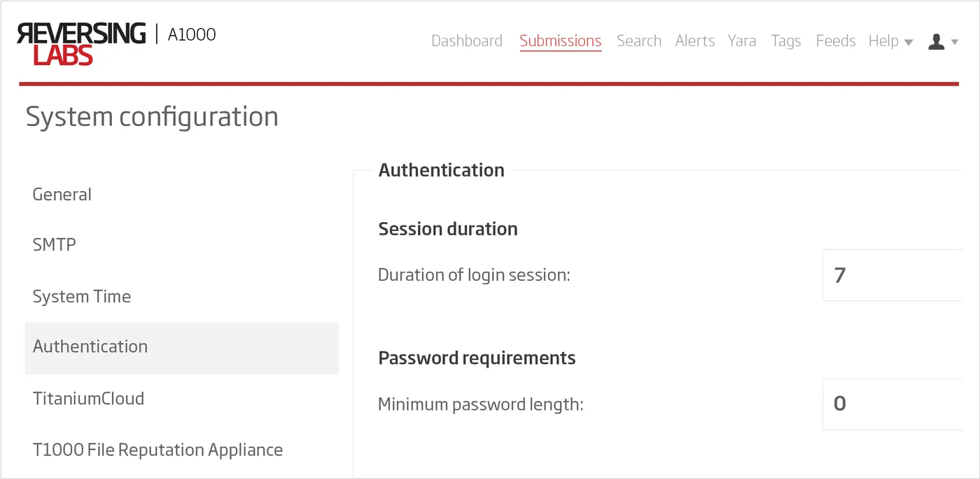Image resolution: width=980 pixels, height=479 pixels.
Task: Open the Search section
Action: pos(638,41)
